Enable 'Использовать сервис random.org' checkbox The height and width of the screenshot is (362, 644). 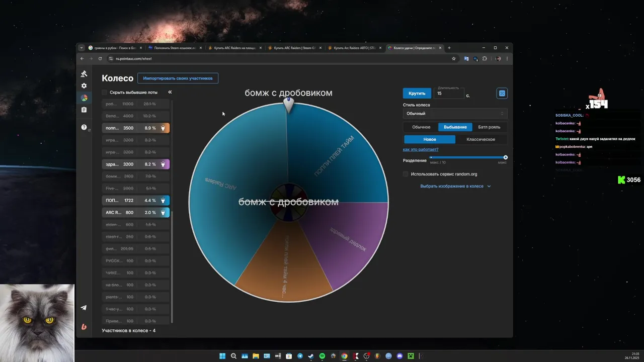tap(406, 174)
